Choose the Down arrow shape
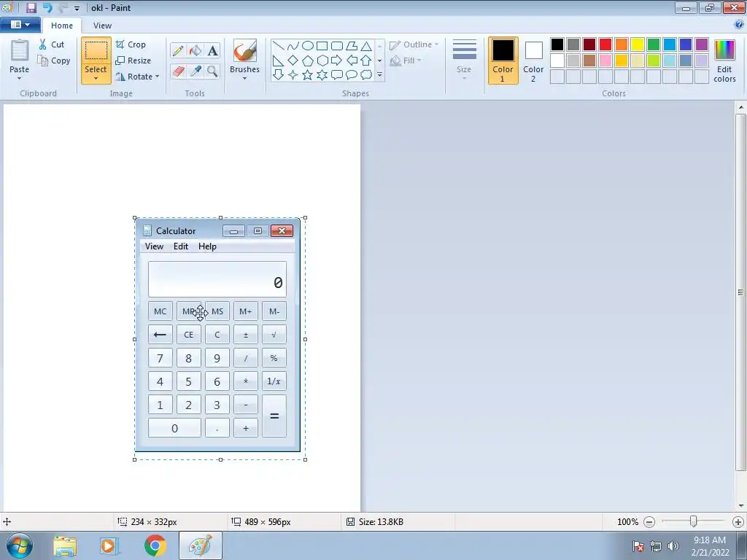Viewport: 747px width, 560px height. pos(278,75)
